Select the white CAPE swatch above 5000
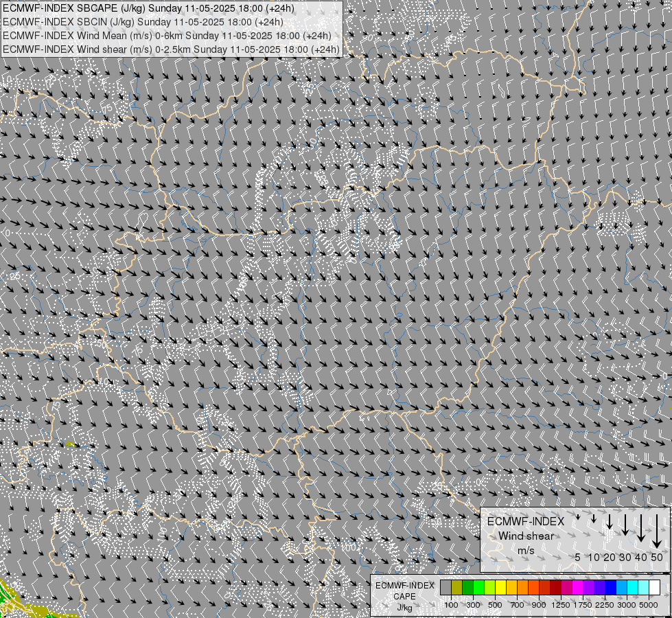This screenshot has height=618, width=672. coord(654,587)
